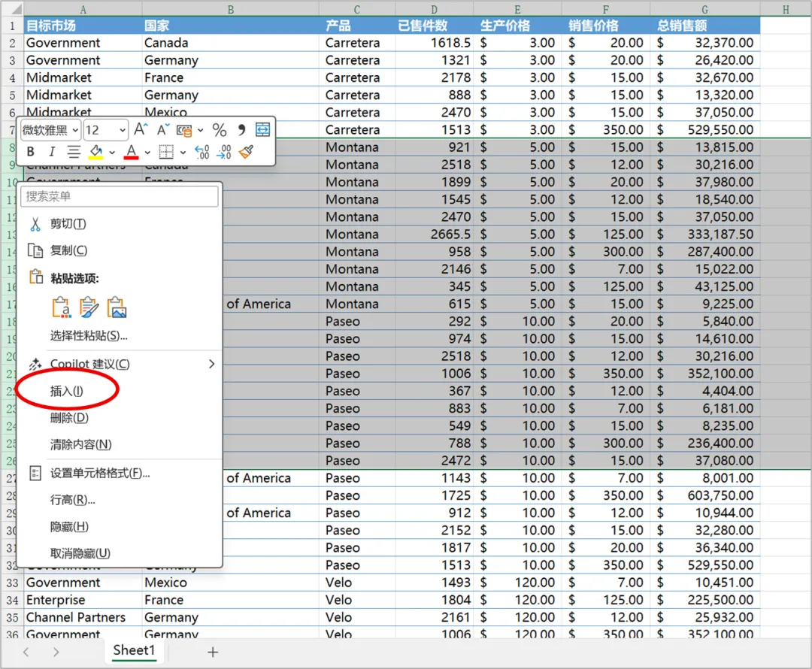Click the 总销售额 header cell

click(x=704, y=26)
